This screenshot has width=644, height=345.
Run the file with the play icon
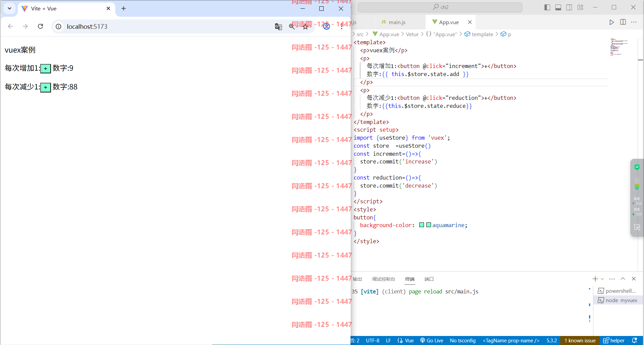click(612, 22)
